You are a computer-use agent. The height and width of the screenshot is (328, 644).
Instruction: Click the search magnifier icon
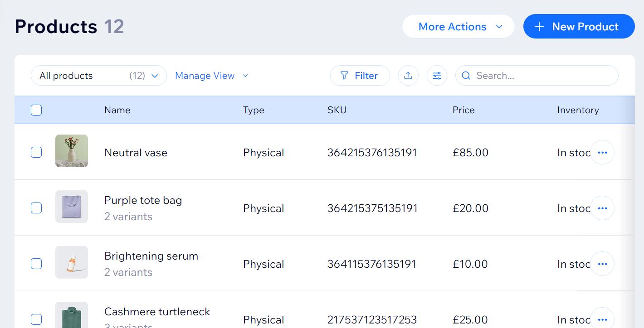point(466,75)
